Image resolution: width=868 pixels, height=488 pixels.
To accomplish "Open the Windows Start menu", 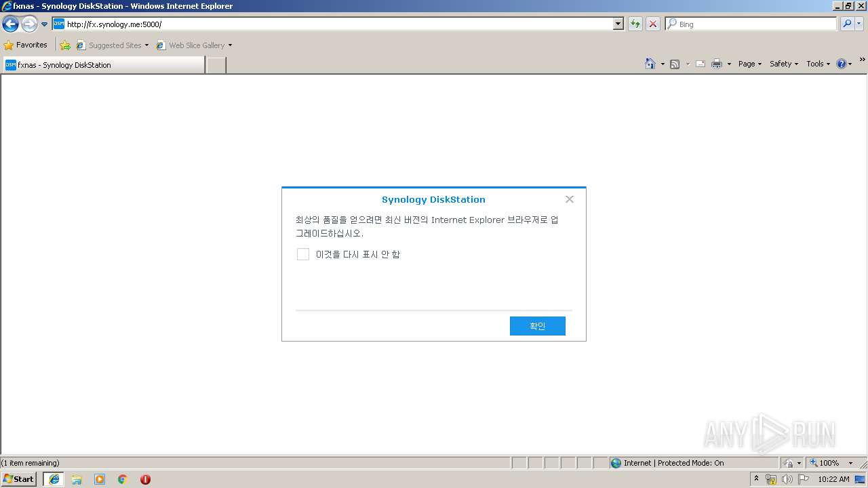I will coord(19,479).
